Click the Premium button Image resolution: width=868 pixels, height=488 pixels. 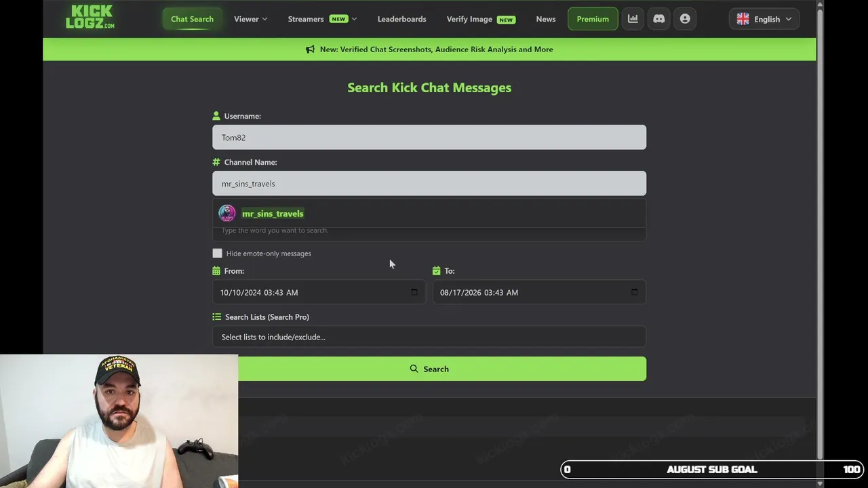coord(593,19)
